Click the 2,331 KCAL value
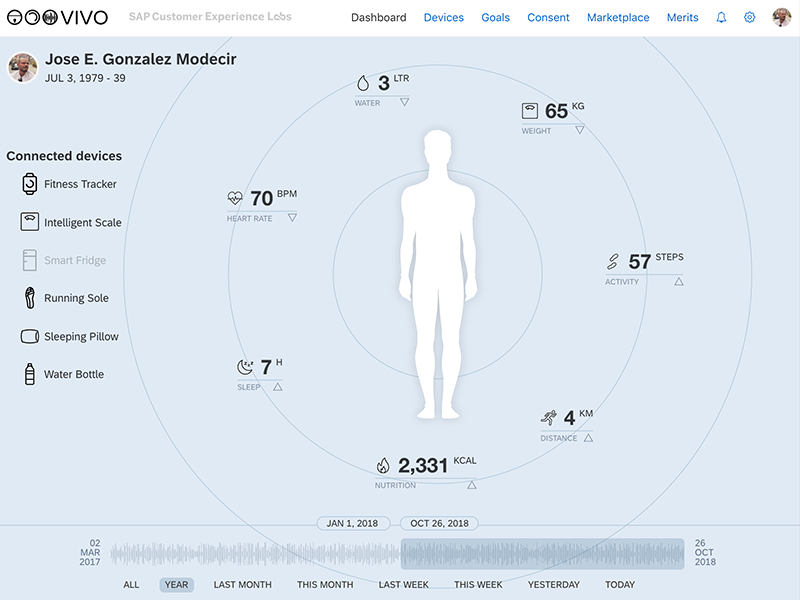 point(437,465)
